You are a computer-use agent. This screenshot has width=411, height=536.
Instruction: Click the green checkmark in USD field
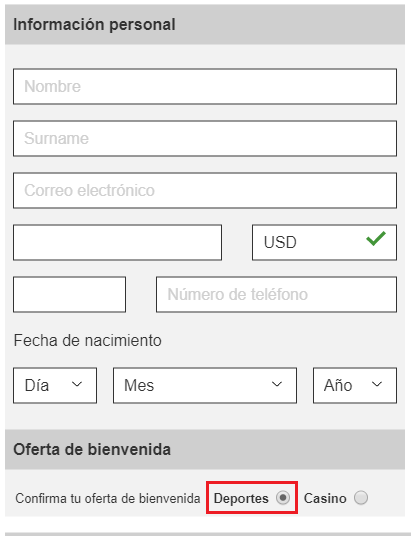[x=376, y=238]
